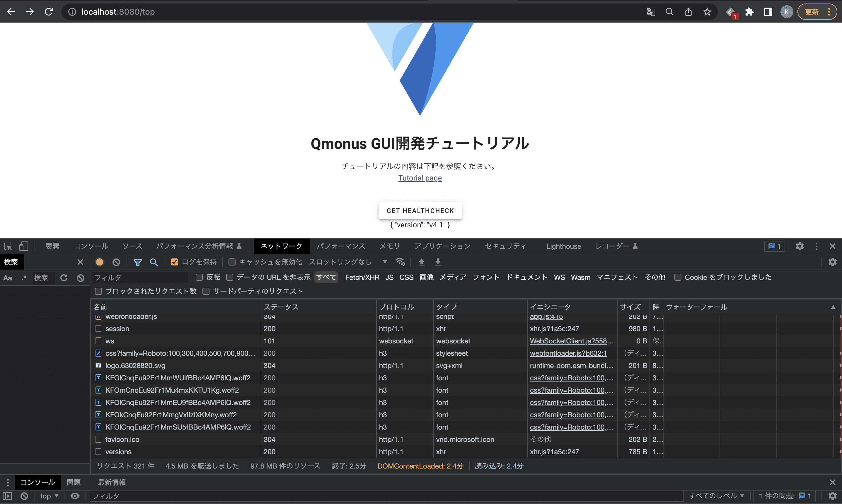
Task: Toggle the network filter funnel icon
Action: 137,262
